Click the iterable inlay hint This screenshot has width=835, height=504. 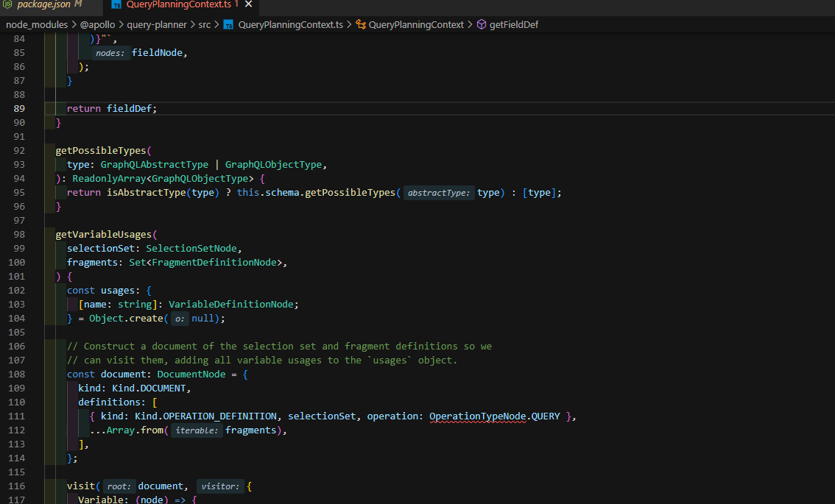tap(197, 430)
